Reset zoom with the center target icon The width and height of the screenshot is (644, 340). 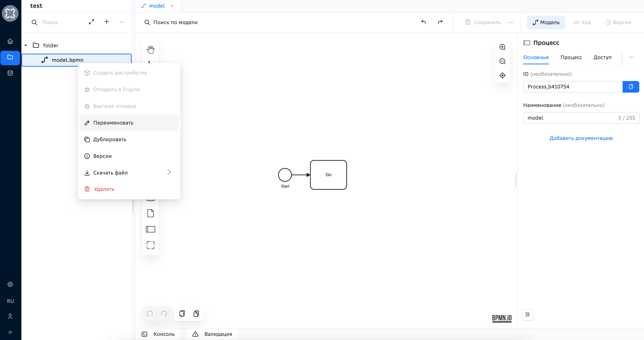pyautogui.click(x=502, y=75)
